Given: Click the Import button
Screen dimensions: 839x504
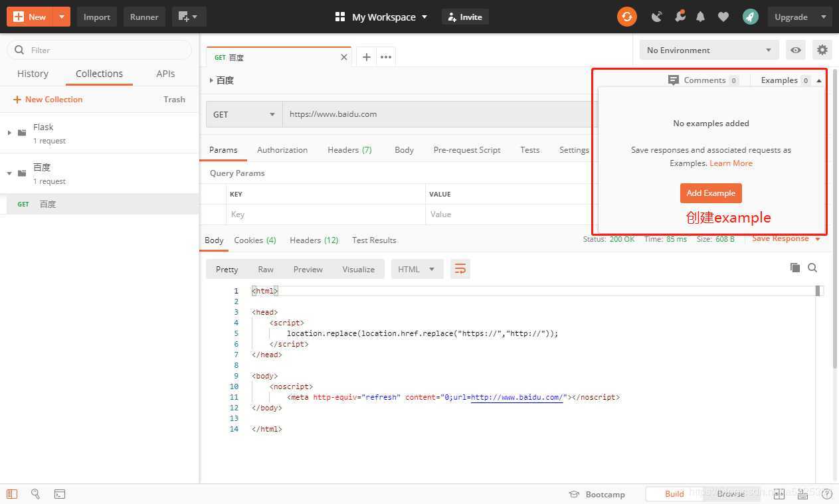Looking at the screenshot, I should 97,17.
